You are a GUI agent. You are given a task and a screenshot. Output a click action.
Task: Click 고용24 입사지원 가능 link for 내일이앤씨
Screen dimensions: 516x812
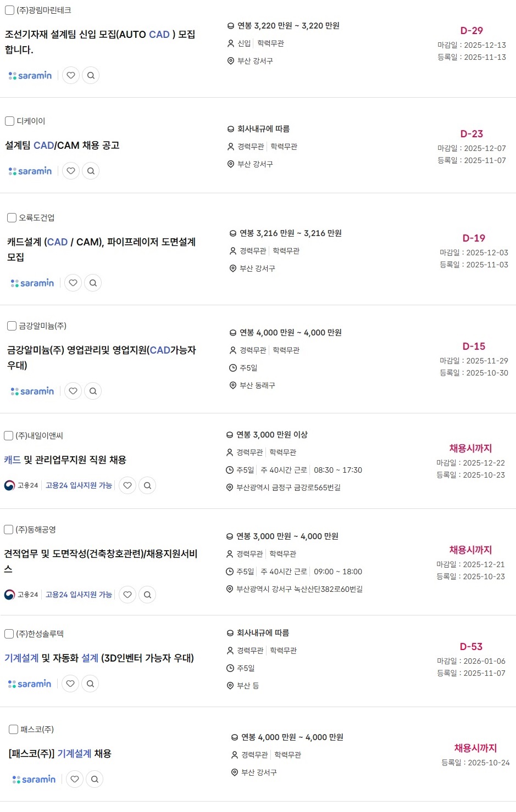79,485
